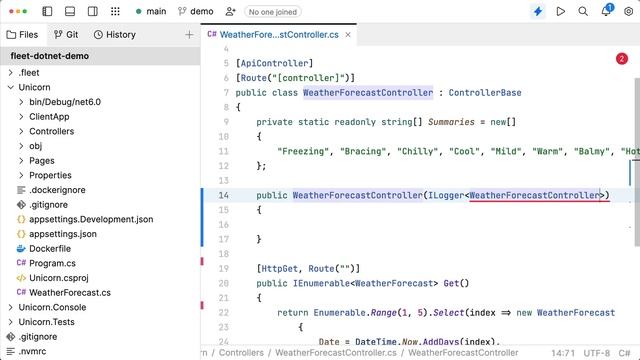Select the main workspace indicator
640x360 pixels.
coord(151,11)
